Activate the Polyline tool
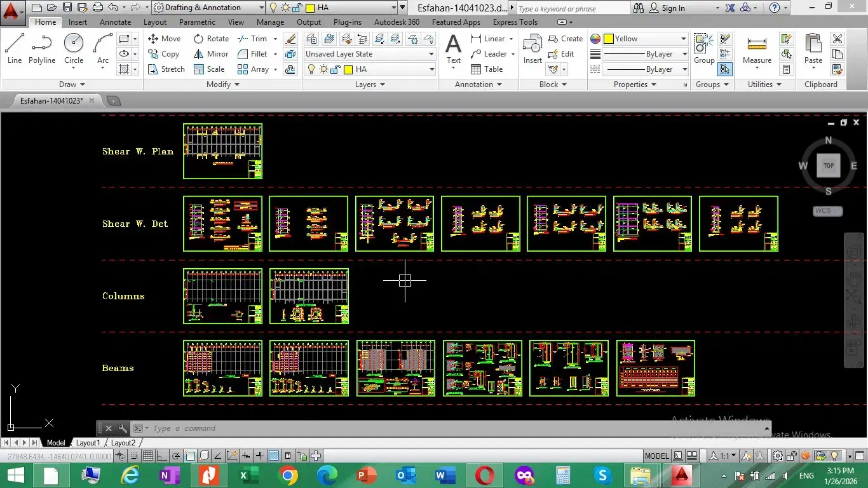This screenshot has height=488, width=868. coord(42,49)
